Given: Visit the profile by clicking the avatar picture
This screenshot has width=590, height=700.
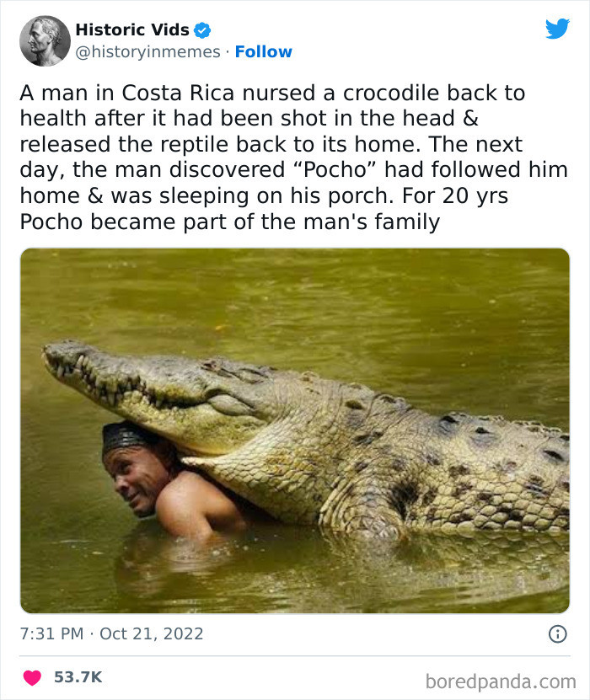Looking at the screenshot, I should tap(44, 40).
